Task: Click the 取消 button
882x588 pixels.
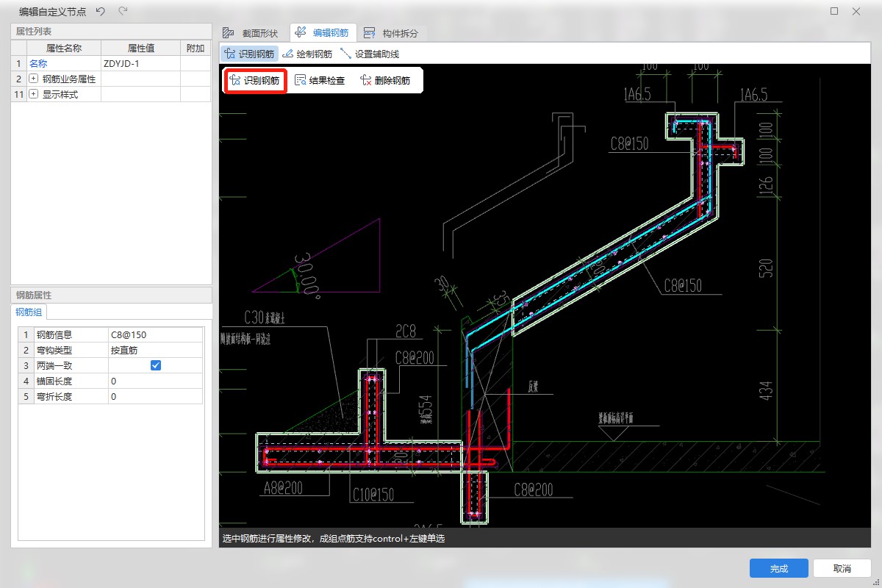Action: (x=842, y=568)
